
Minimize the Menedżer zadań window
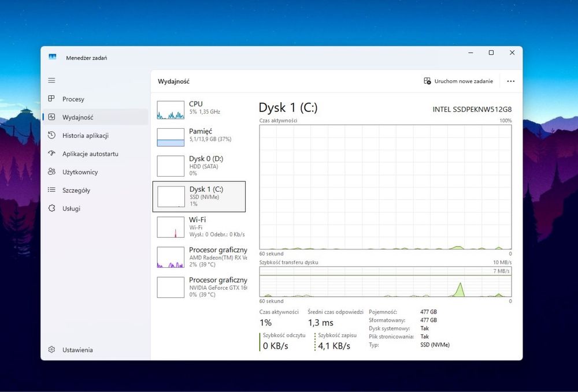[470, 53]
